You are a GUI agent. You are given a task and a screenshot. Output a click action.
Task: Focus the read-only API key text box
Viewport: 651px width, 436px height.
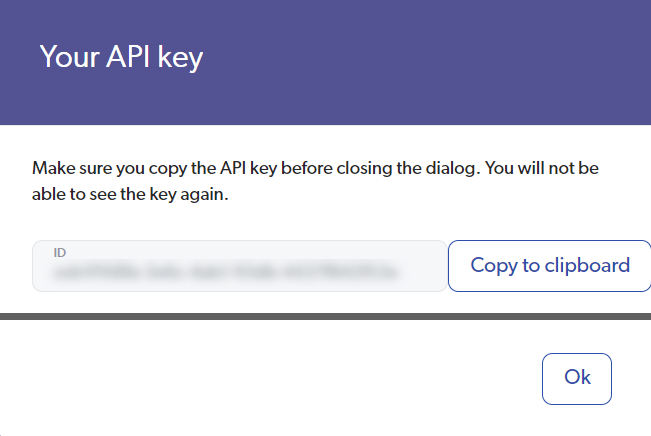[239, 266]
